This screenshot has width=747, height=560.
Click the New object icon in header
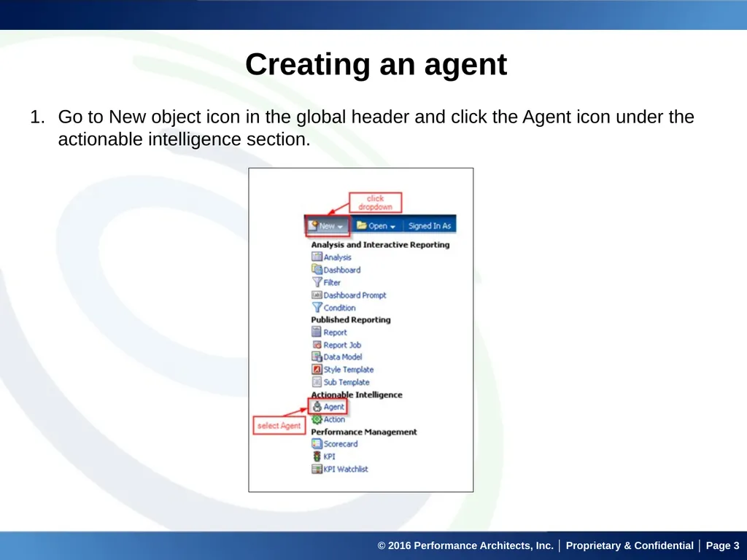pos(313,225)
